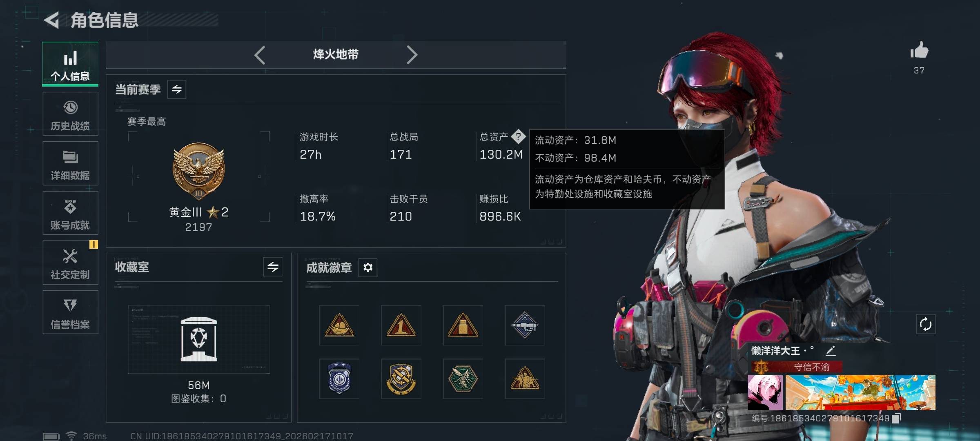Click the 守信不渝 title banner

(x=796, y=367)
